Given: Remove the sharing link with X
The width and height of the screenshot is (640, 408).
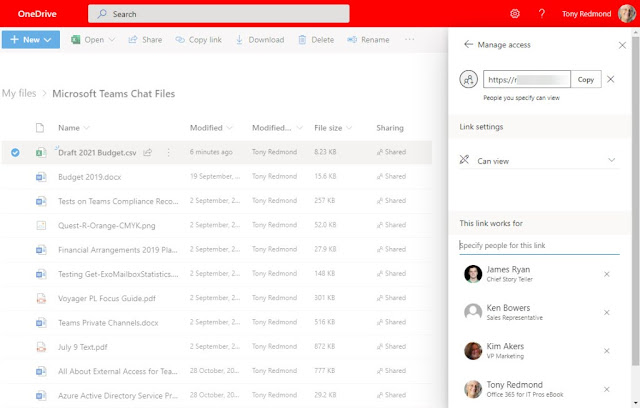Looking at the screenshot, I should tap(611, 79).
